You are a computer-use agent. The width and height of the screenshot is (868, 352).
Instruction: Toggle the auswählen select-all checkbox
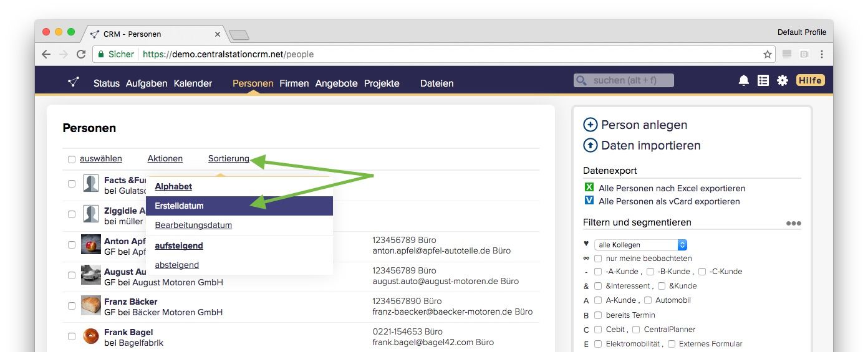point(72,159)
